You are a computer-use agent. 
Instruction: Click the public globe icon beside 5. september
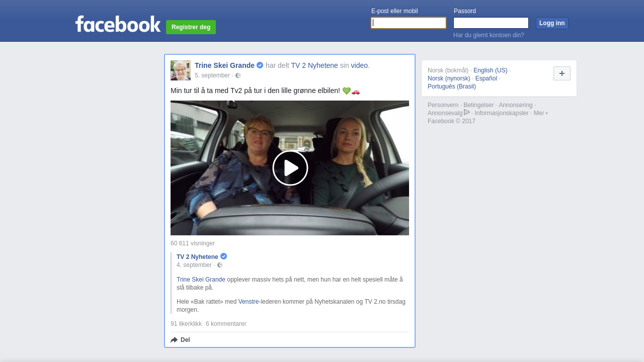pos(238,75)
